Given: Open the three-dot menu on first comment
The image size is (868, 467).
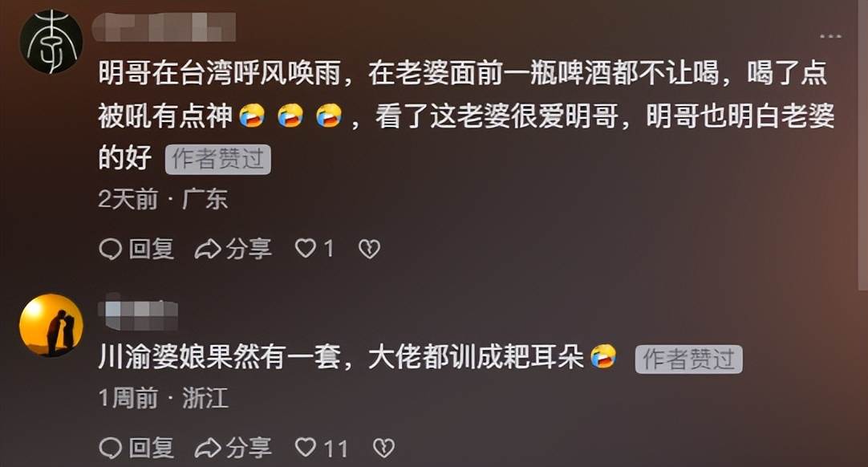Looking at the screenshot, I should click(x=830, y=37).
